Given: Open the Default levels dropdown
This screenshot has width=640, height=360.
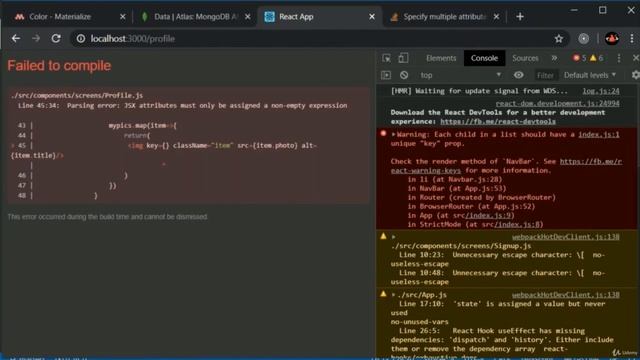Looking at the screenshot, I should pos(590,75).
